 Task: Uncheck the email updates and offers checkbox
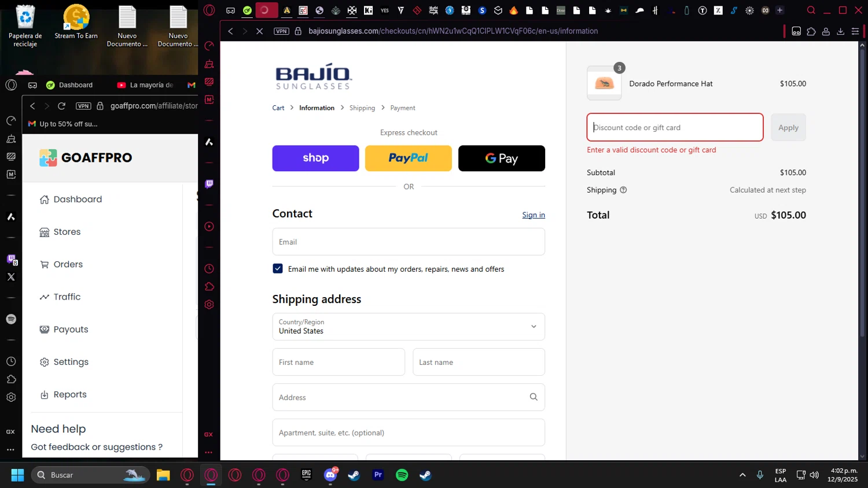coord(278,269)
